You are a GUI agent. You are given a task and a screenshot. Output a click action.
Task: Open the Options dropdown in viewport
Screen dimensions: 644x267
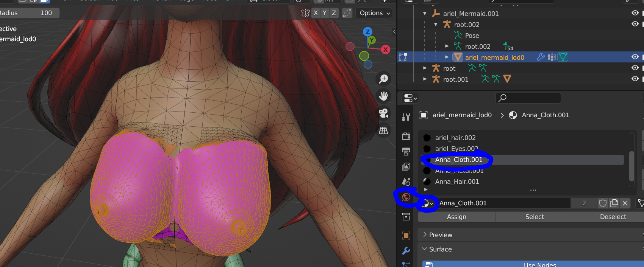[x=375, y=13]
